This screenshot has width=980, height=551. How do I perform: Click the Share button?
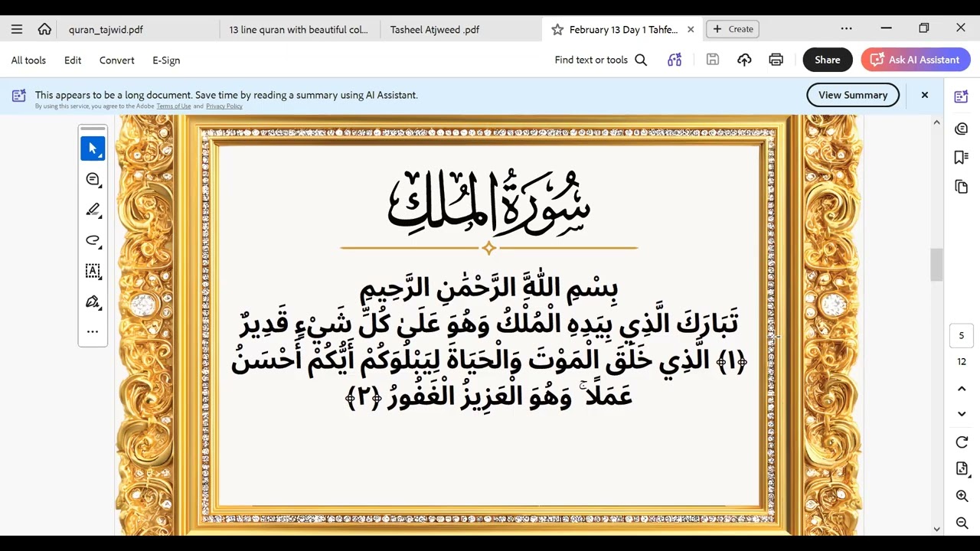click(828, 60)
